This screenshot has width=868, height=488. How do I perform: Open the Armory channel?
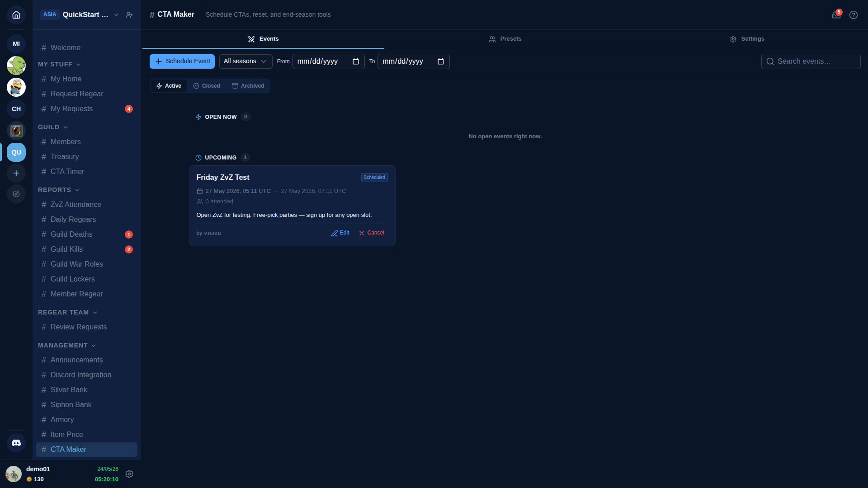[87, 420]
